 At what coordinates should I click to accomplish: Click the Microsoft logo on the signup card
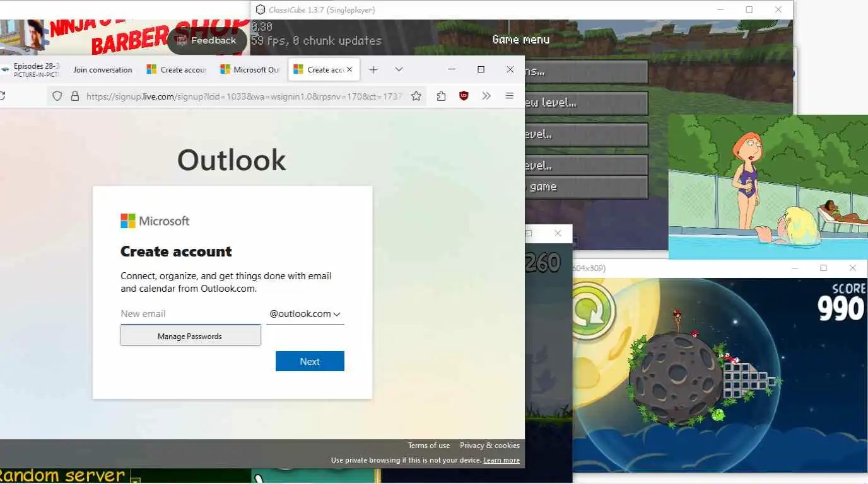(x=155, y=221)
